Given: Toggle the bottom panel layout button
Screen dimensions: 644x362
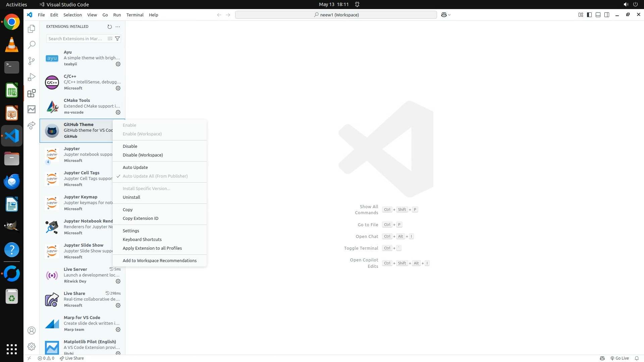Looking at the screenshot, I should tap(598, 15).
